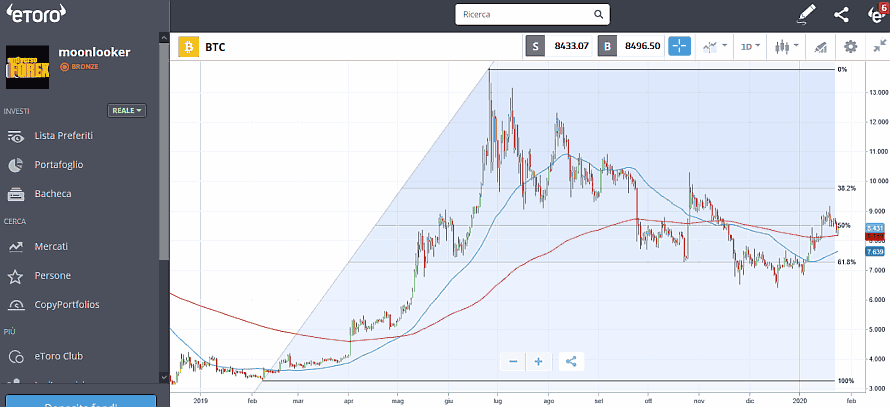Click the Portafoglio pie chart icon
Viewport: 890px width, 407px height.
[15, 165]
